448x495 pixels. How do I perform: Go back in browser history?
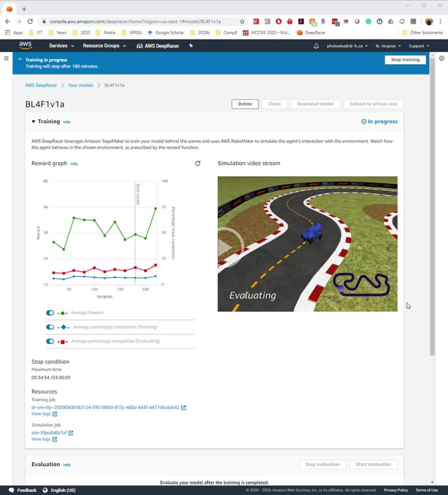coord(7,21)
